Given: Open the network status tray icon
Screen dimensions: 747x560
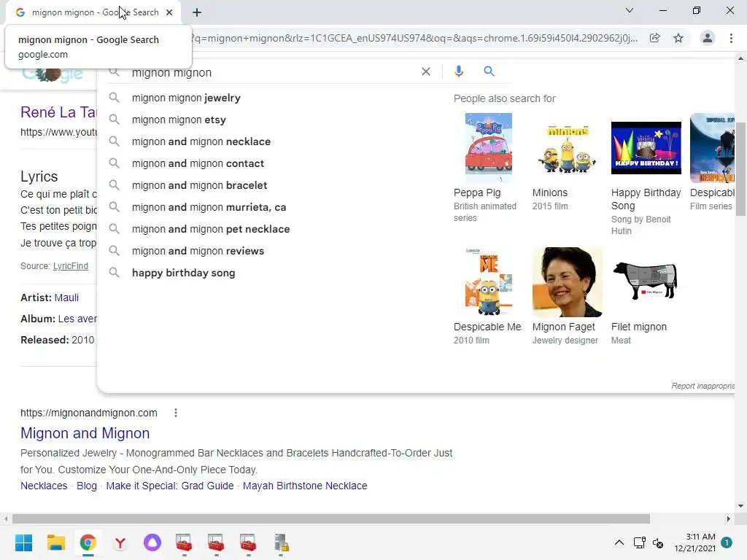Looking at the screenshot, I should 639,542.
